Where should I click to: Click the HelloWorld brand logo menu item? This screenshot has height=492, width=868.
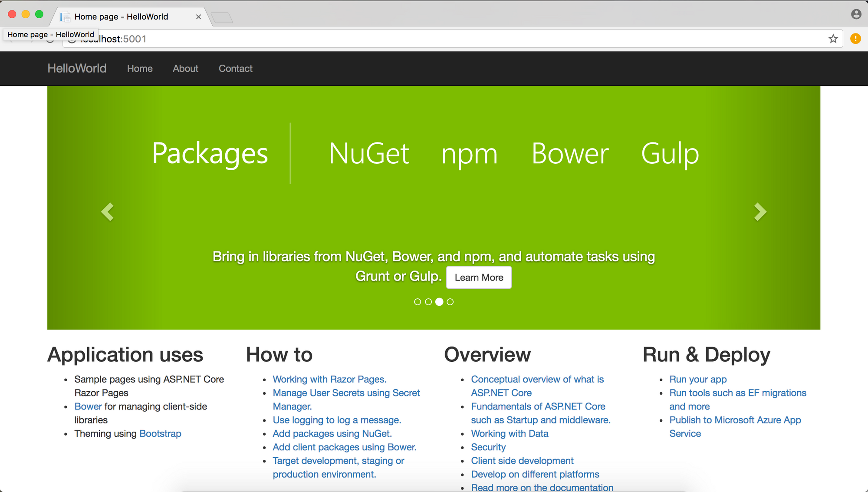tap(77, 69)
